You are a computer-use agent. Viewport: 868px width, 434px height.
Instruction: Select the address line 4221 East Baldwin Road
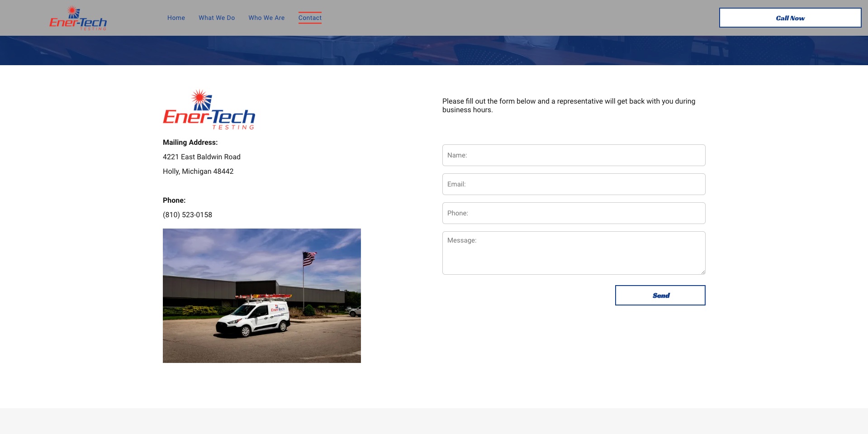(x=202, y=157)
